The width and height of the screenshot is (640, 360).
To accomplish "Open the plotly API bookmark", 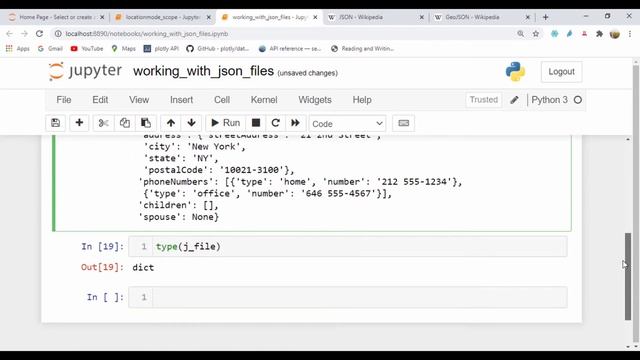I will pyautogui.click(x=161, y=49).
